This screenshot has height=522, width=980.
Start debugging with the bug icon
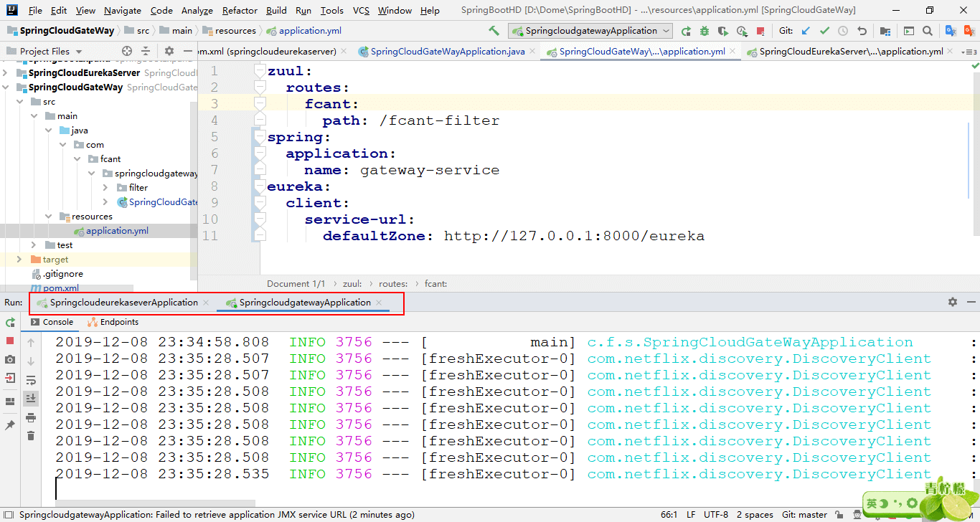(705, 31)
